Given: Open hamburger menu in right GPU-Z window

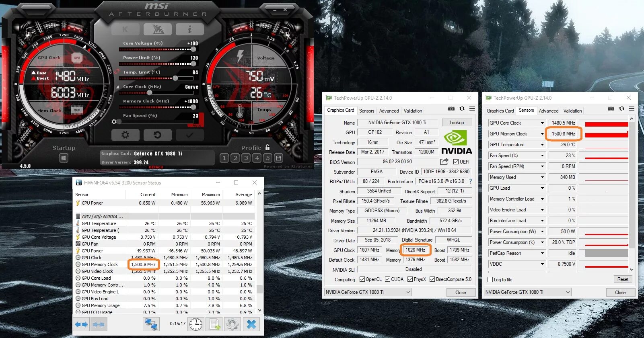Looking at the screenshot, I should click(x=632, y=109).
